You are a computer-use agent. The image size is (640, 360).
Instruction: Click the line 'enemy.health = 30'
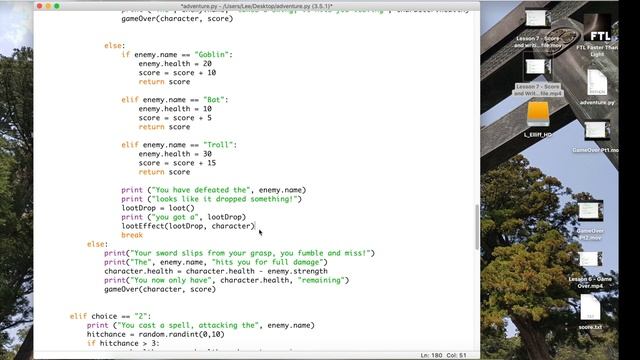(x=175, y=154)
